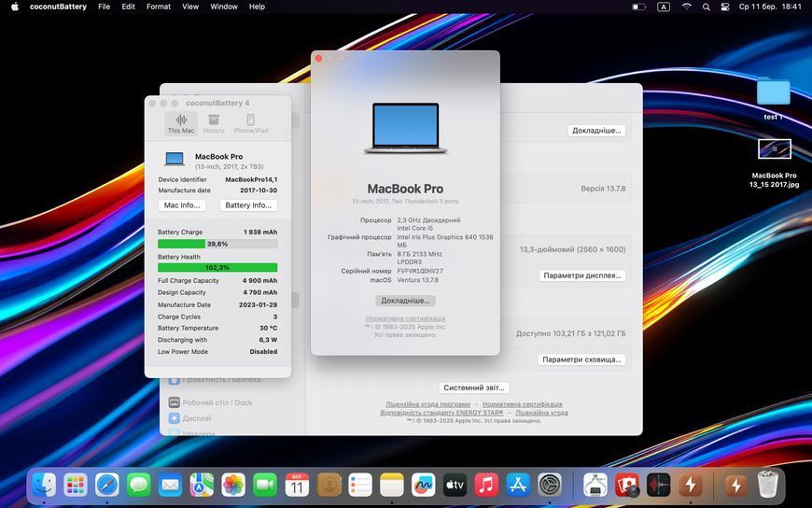
Task: Click the input source A indicator
Action: point(664,7)
